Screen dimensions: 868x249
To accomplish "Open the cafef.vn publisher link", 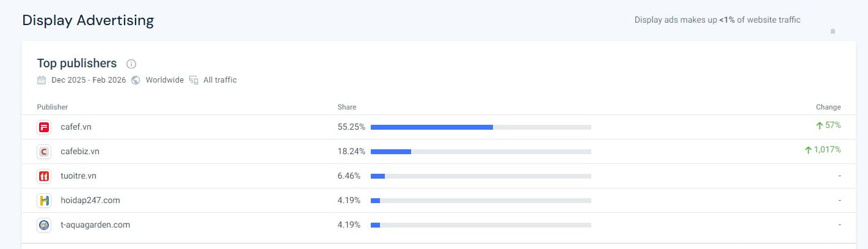I will tap(76, 127).
